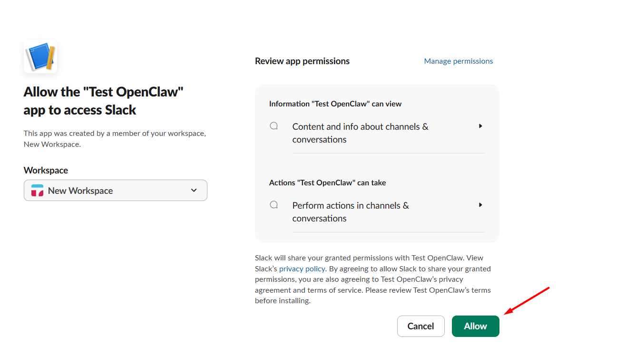Expand the Content and info arrow
Image resolution: width=626 pixels, height=364 pixels.
[x=480, y=126]
